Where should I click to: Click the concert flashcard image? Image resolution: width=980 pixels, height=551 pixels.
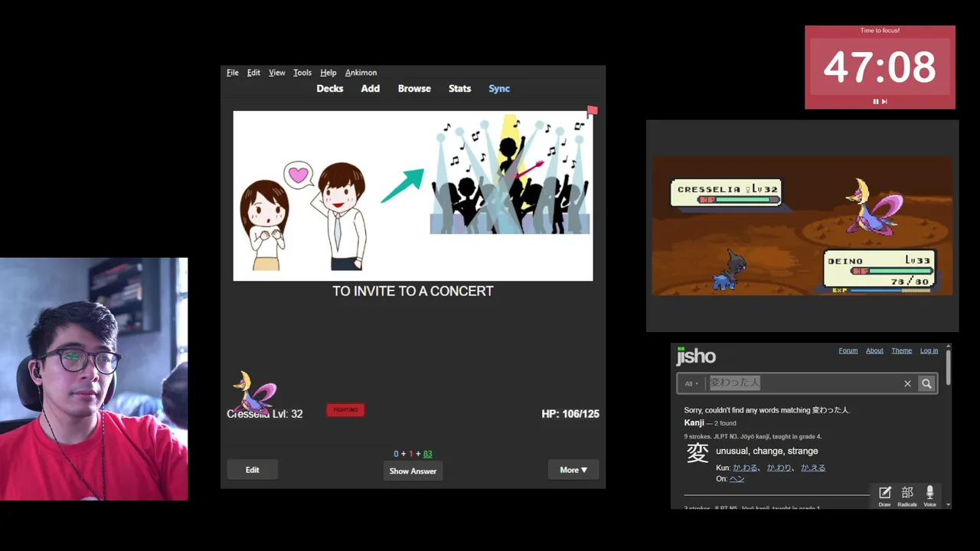pyautogui.click(x=413, y=196)
